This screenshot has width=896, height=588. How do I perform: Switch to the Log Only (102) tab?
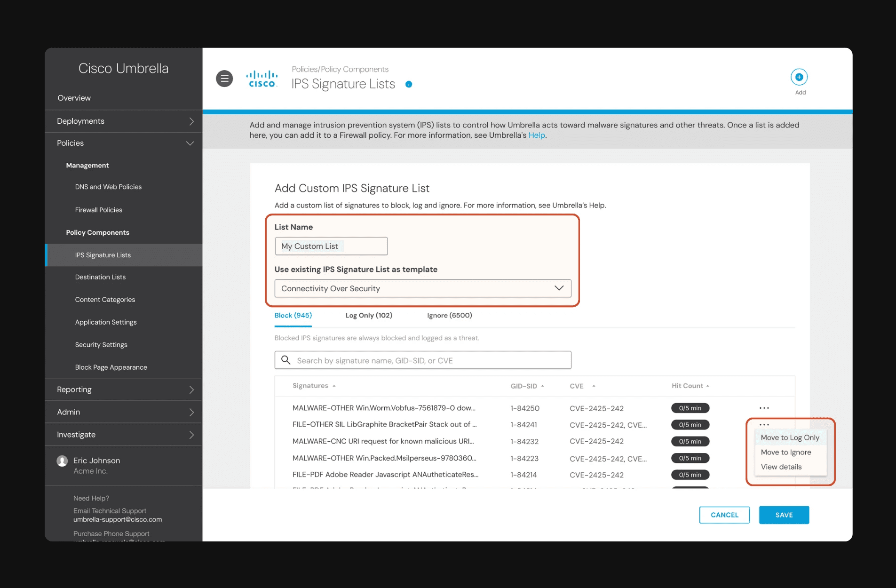coord(369,315)
